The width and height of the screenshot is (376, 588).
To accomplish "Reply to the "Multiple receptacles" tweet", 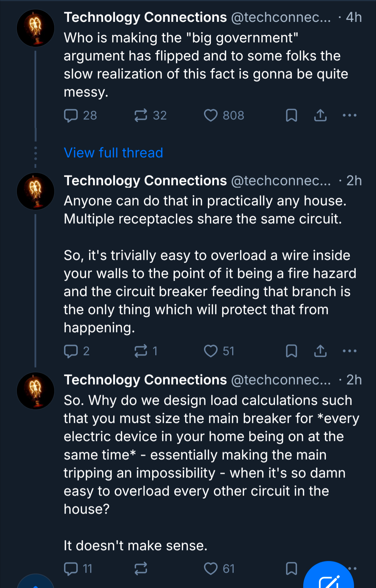I will click(71, 351).
